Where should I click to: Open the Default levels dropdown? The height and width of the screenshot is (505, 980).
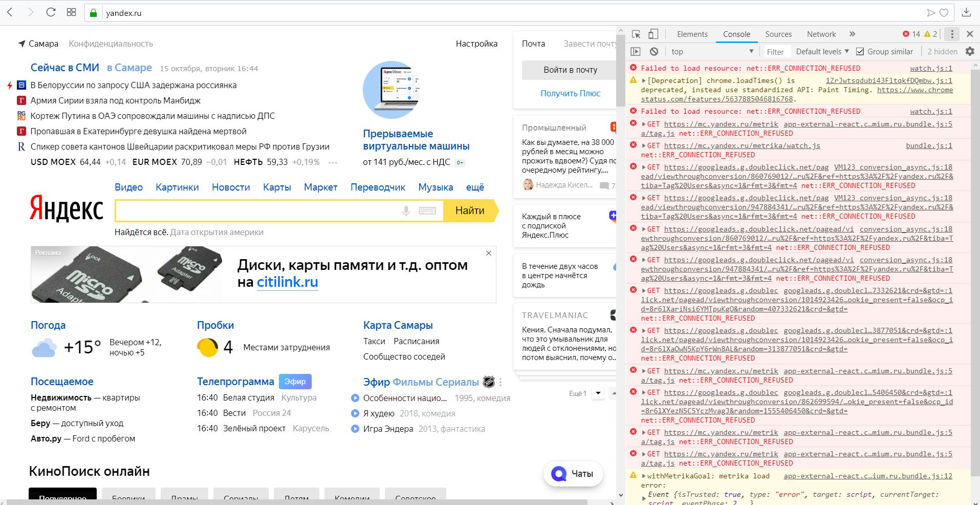822,51
